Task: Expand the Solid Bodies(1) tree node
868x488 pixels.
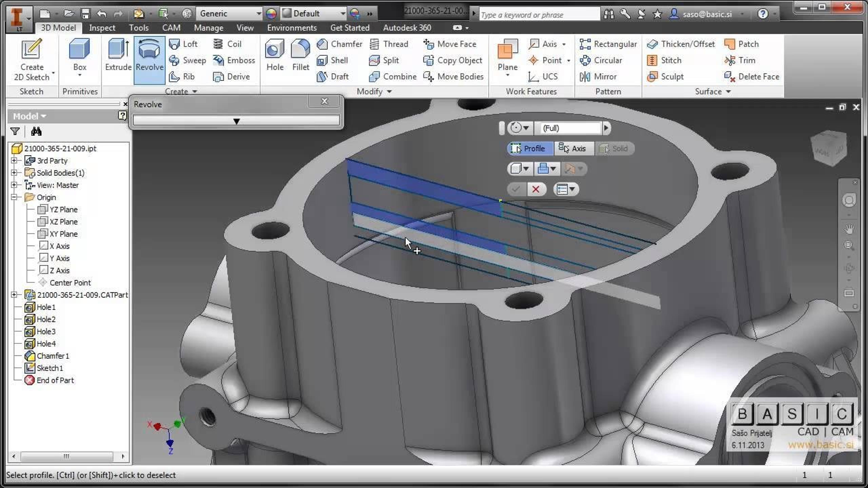Action: (x=14, y=173)
